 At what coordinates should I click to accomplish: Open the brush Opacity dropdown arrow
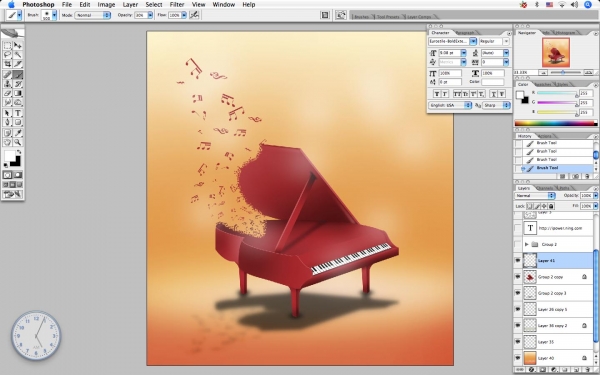[x=150, y=15]
